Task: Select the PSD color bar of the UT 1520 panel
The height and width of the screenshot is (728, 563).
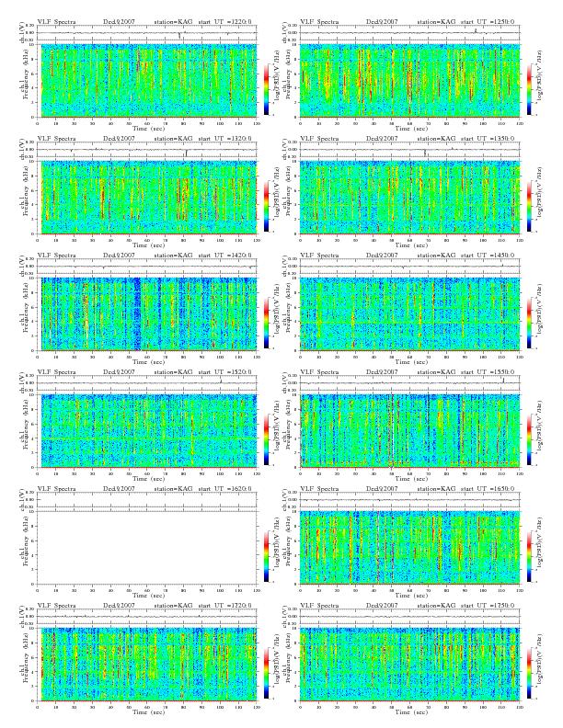Action: pyautogui.click(x=266, y=439)
